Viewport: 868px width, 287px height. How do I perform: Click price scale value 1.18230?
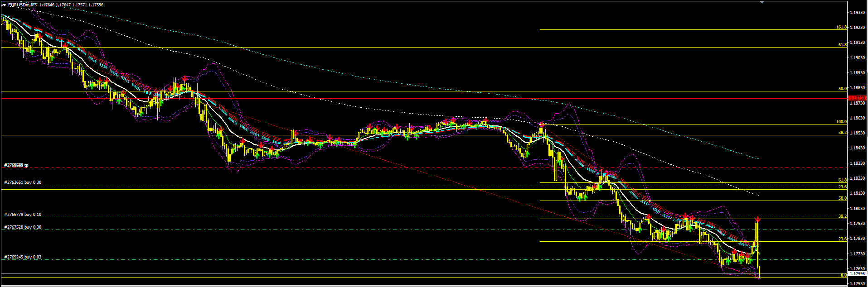click(858, 178)
